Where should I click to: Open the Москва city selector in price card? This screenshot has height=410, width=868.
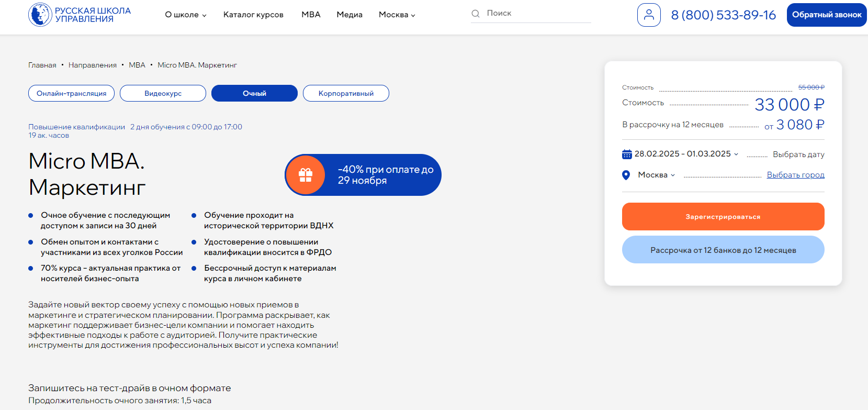click(x=657, y=175)
